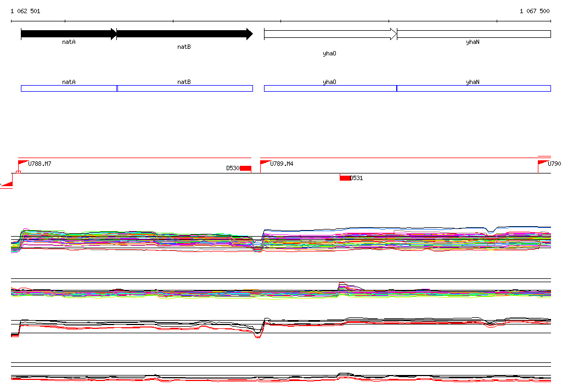Click the D530 text label

click(x=233, y=168)
